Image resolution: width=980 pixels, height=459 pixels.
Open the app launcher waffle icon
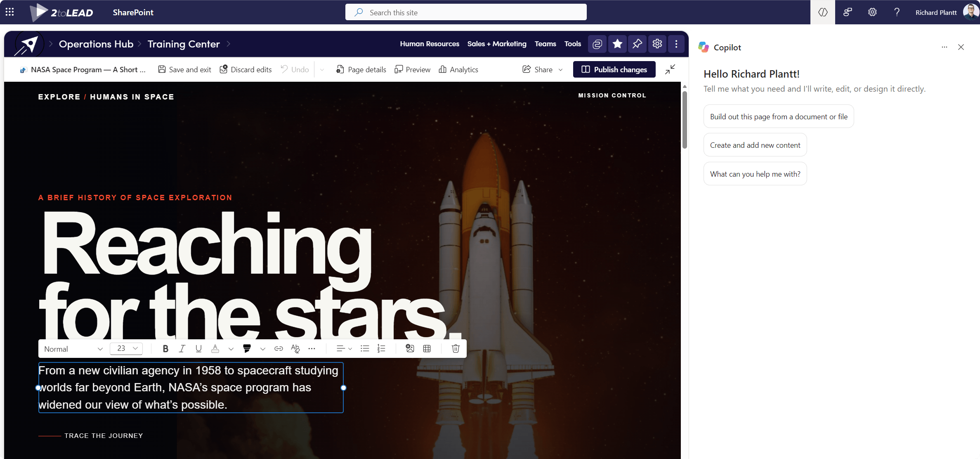10,12
